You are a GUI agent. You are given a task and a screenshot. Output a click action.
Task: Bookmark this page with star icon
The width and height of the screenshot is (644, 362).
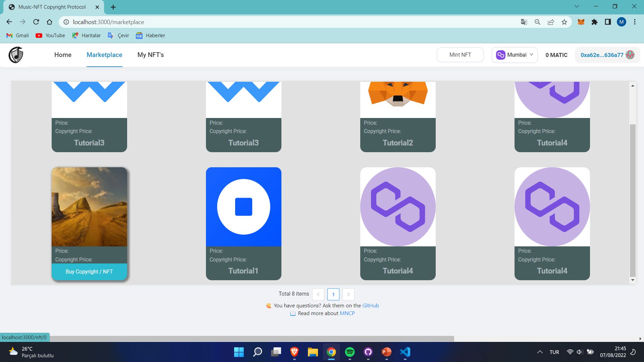point(564,22)
